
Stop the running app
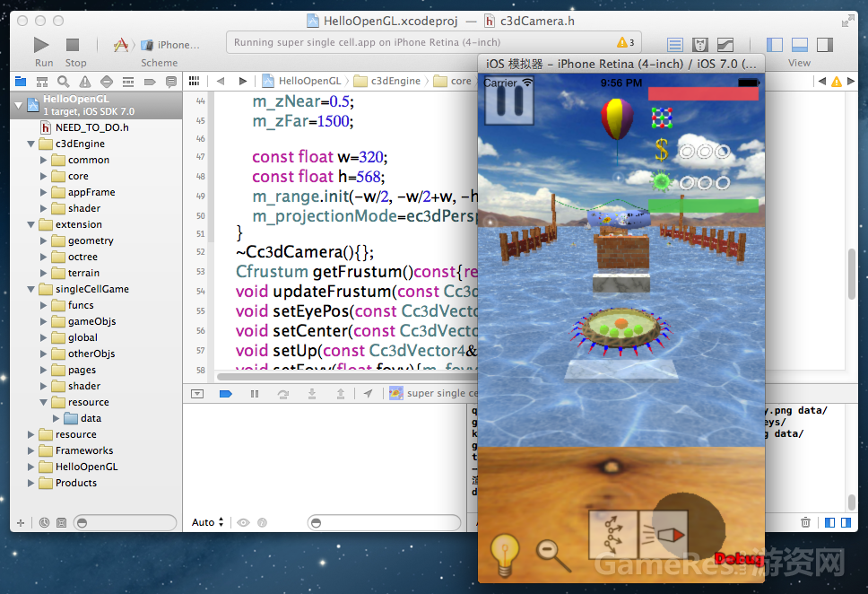click(x=73, y=45)
